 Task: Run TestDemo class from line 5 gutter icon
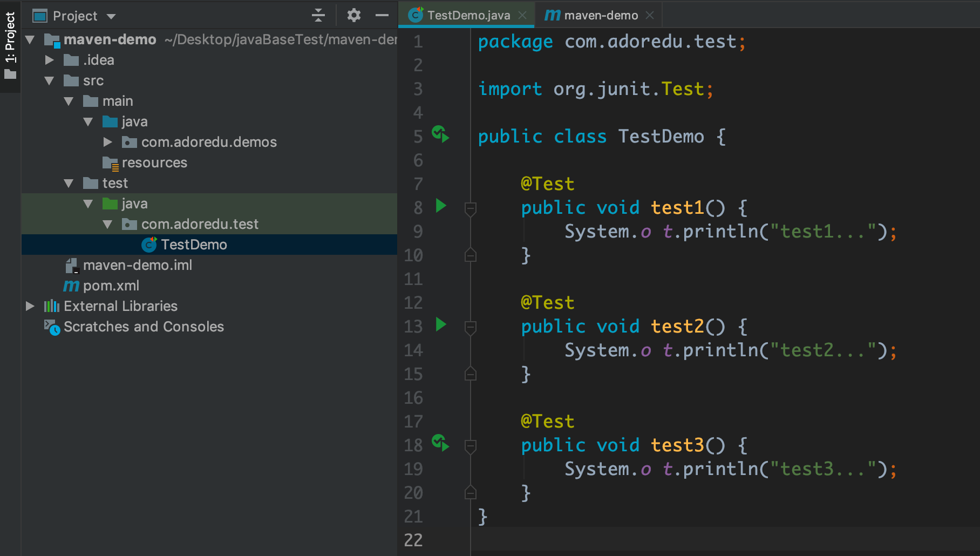tap(440, 134)
